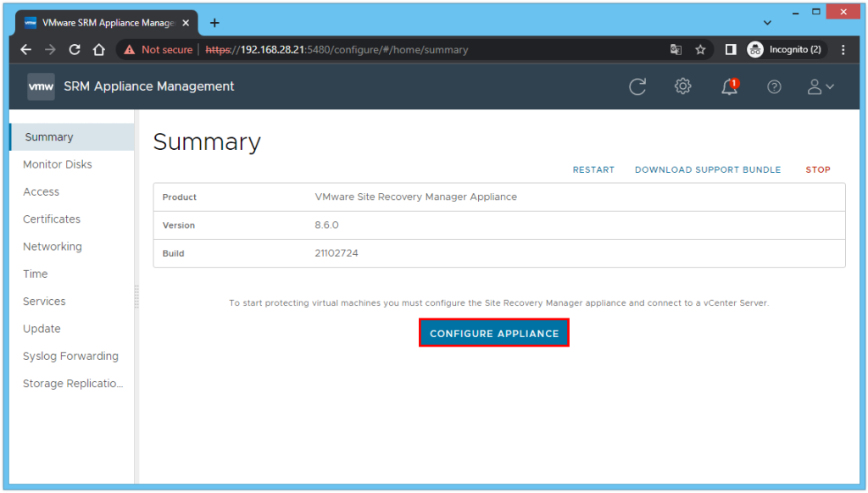Click the 'To start protecting virtual machines' message

click(498, 302)
